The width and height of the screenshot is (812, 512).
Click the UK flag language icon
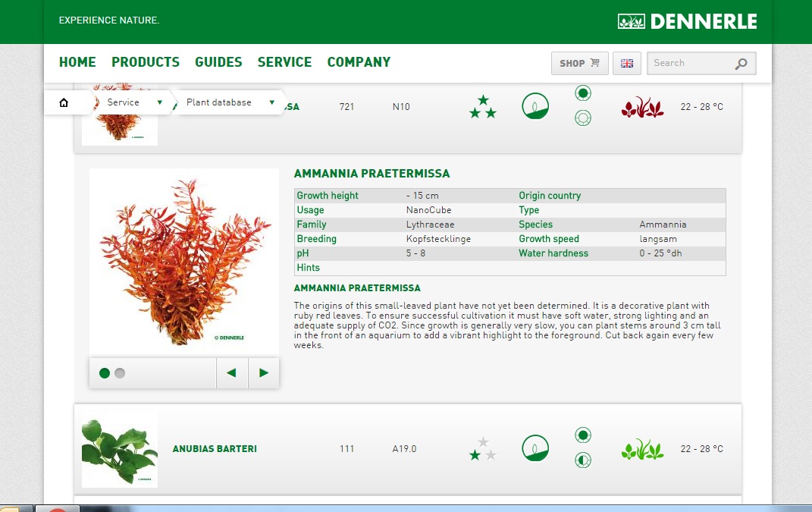[627, 64]
